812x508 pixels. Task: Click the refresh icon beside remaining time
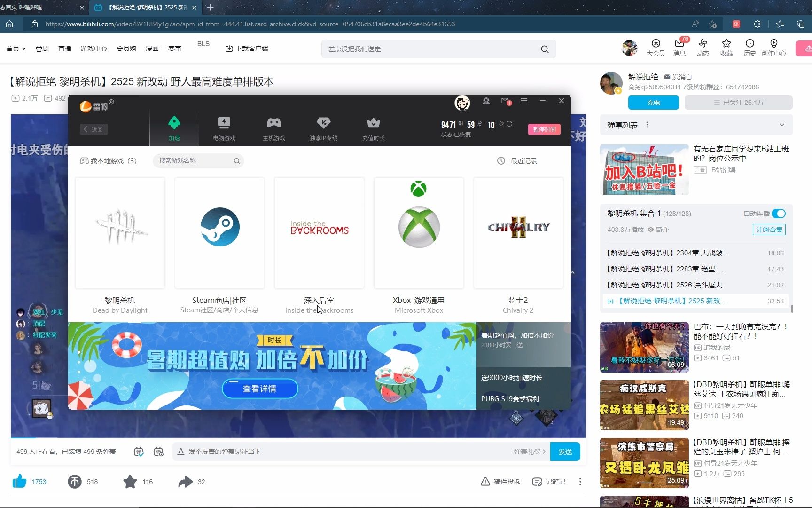pyautogui.click(x=509, y=124)
